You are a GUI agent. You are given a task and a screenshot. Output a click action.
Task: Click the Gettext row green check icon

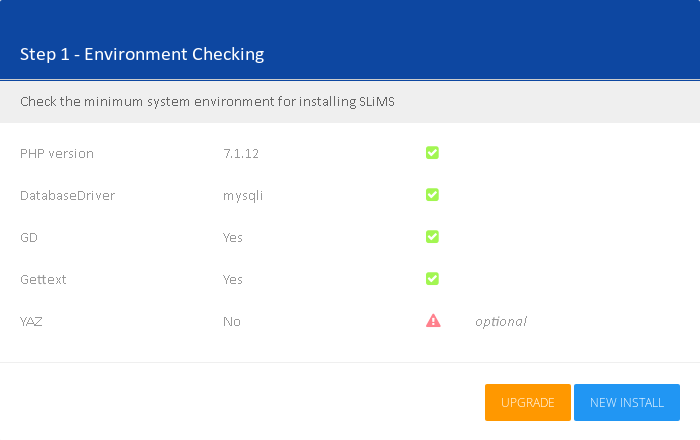(x=432, y=279)
